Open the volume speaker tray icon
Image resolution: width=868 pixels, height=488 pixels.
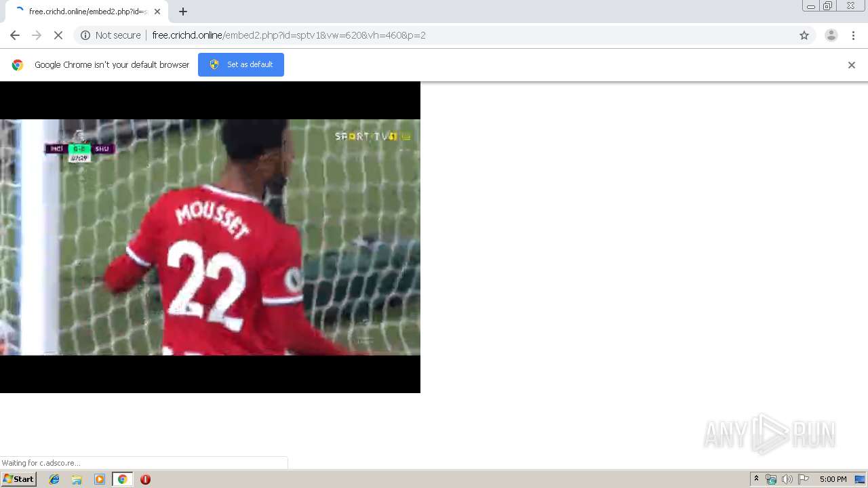point(787,479)
